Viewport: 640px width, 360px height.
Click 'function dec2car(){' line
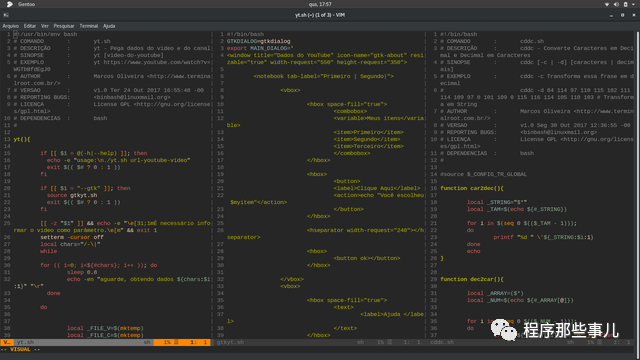click(x=472, y=279)
